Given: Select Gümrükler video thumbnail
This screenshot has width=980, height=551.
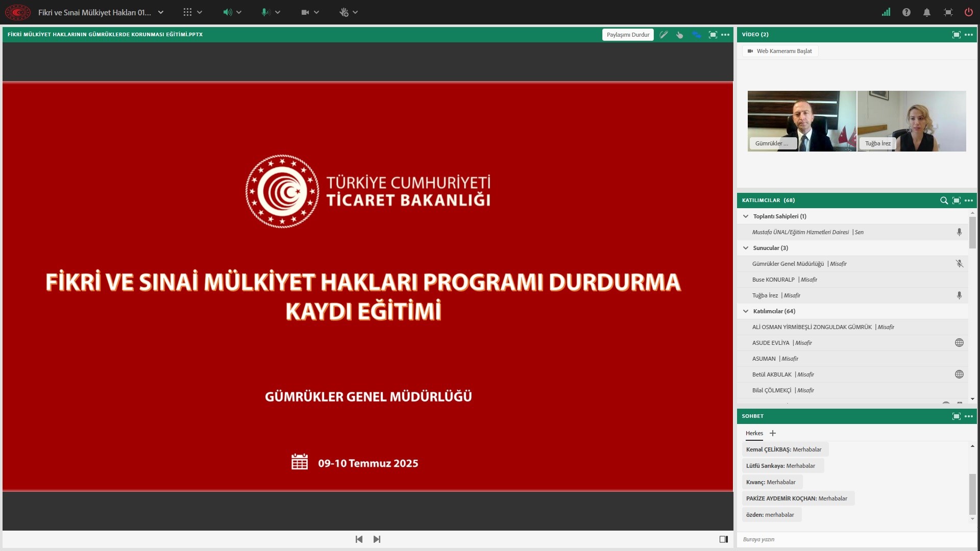Looking at the screenshot, I should pyautogui.click(x=802, y=121).
